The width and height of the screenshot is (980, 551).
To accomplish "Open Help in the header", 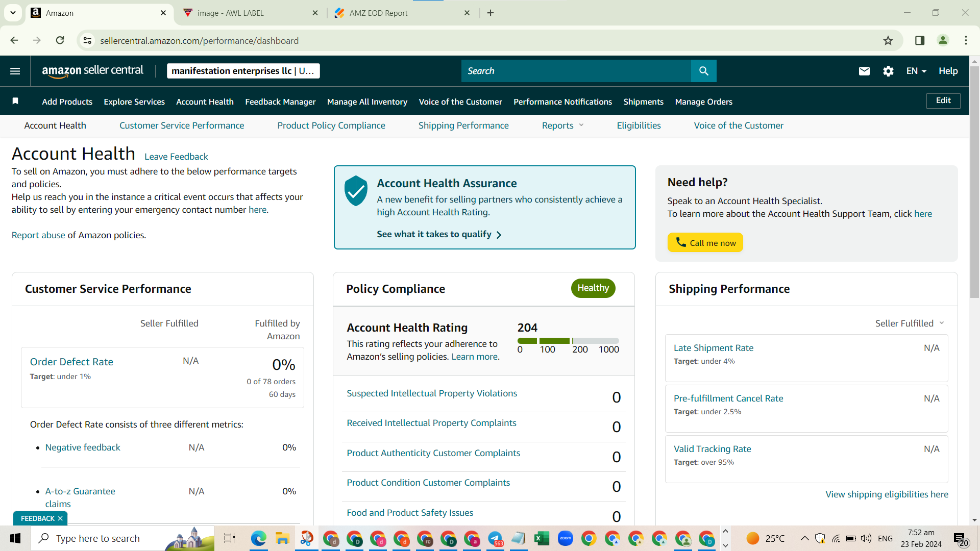I will point(948,71).
